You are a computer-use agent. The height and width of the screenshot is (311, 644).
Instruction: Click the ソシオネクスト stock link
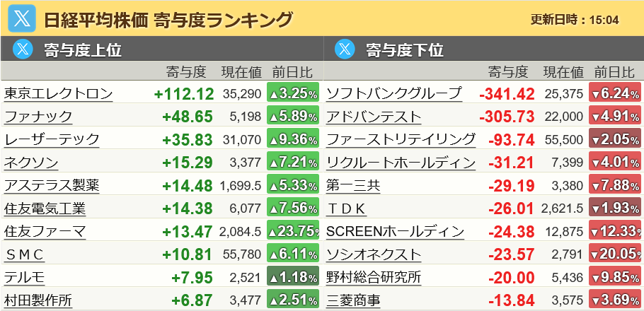(374, 255)
